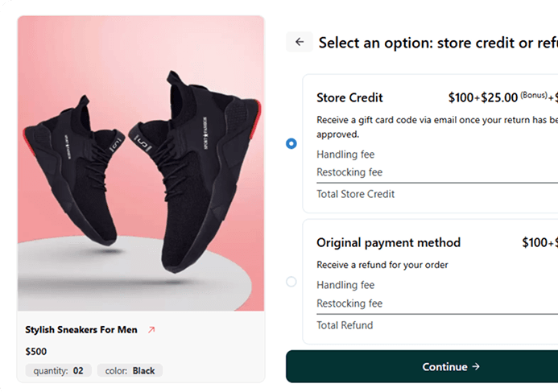Click the 'Receive a refund for your order' text

(x=382, y=265)
